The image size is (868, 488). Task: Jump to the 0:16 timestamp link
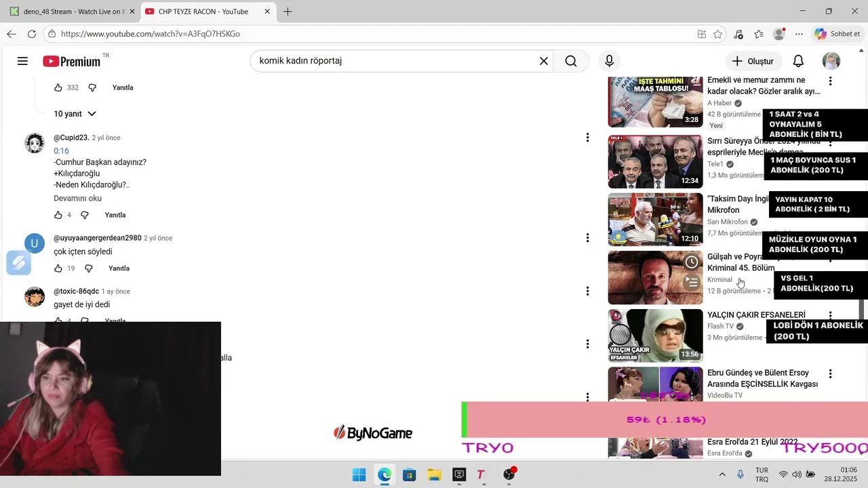(61, 151)
